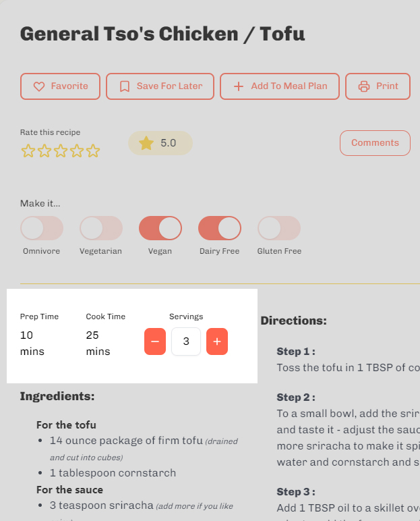Give the recipe five stars
The image size is (420, 521).
pos(93,151)
